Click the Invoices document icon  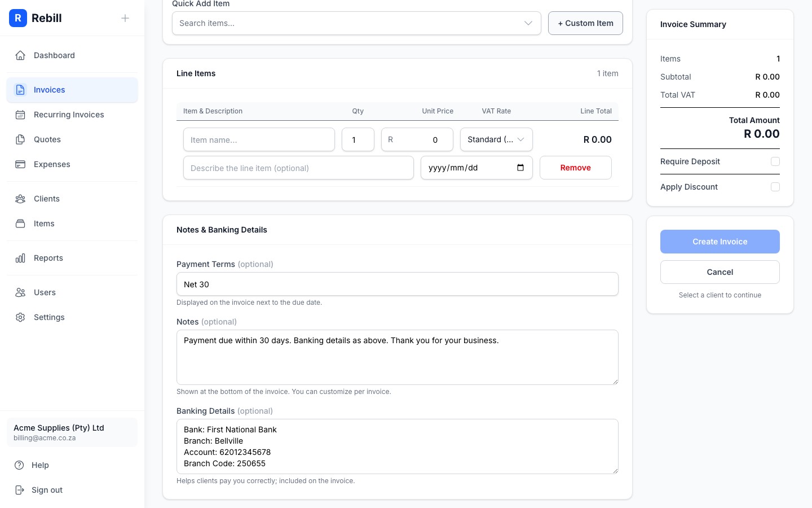click(20, 90)
